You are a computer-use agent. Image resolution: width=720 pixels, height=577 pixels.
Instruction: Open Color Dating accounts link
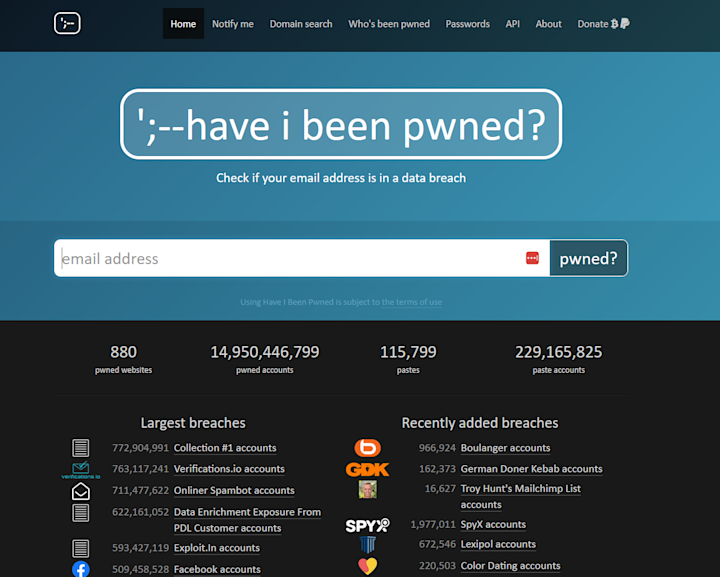(511, 566)
